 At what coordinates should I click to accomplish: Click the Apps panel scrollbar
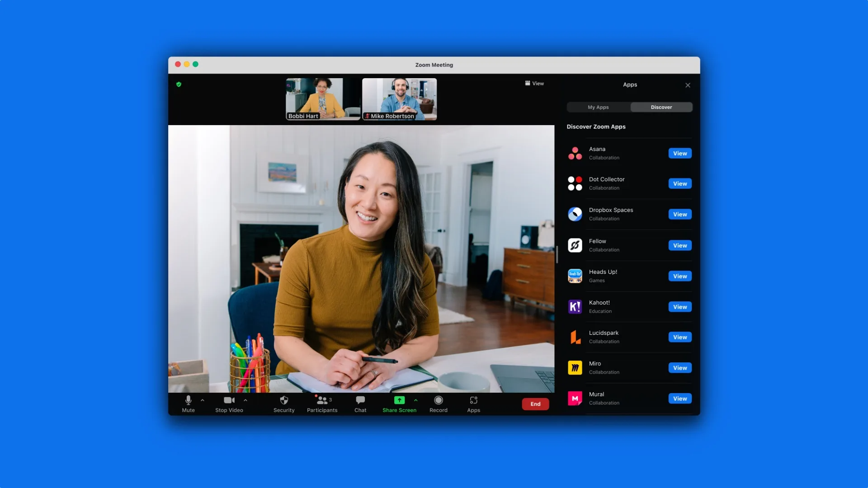557,254
